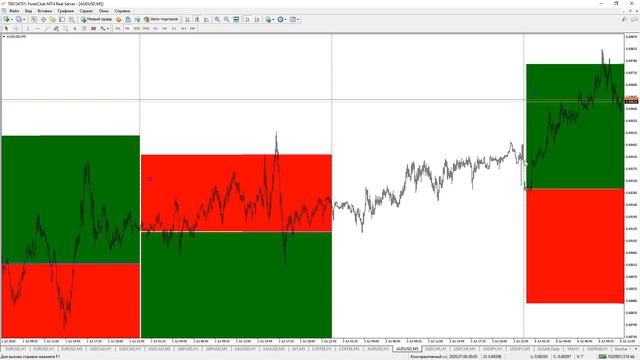Switch to Bar Chart display
This screenshot has height=360, width=640.
coord(187,19)
